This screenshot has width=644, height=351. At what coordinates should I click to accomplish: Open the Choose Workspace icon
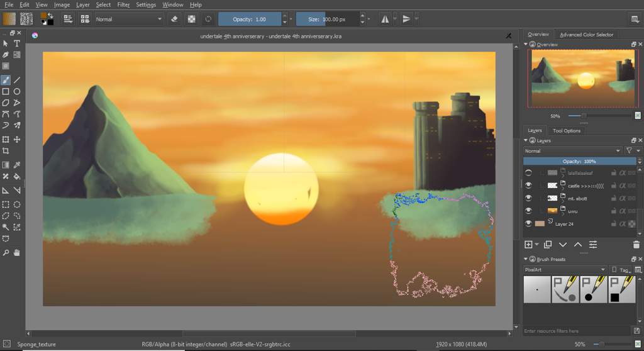click(x=635, y=19)
